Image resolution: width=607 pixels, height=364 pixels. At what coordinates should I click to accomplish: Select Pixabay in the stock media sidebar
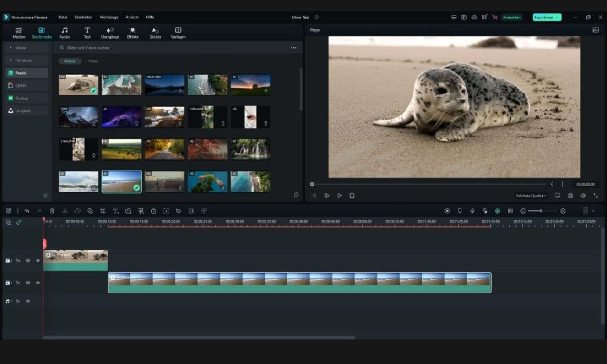pos(27,98)
